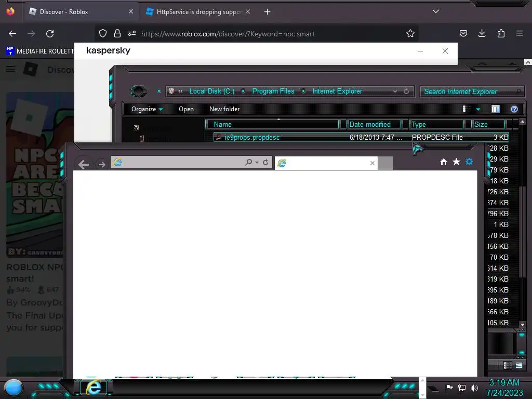Image resolution: width=532 pixels, height=399 pixels.
Task: Reload the Roblox page in Firefox
Action: [50, 34]
